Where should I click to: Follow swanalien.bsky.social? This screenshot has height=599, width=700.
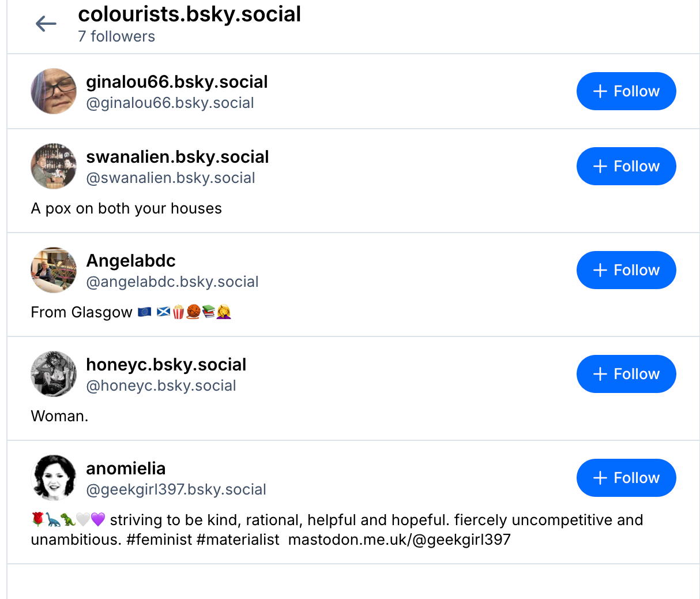click(x=626, y=166)
